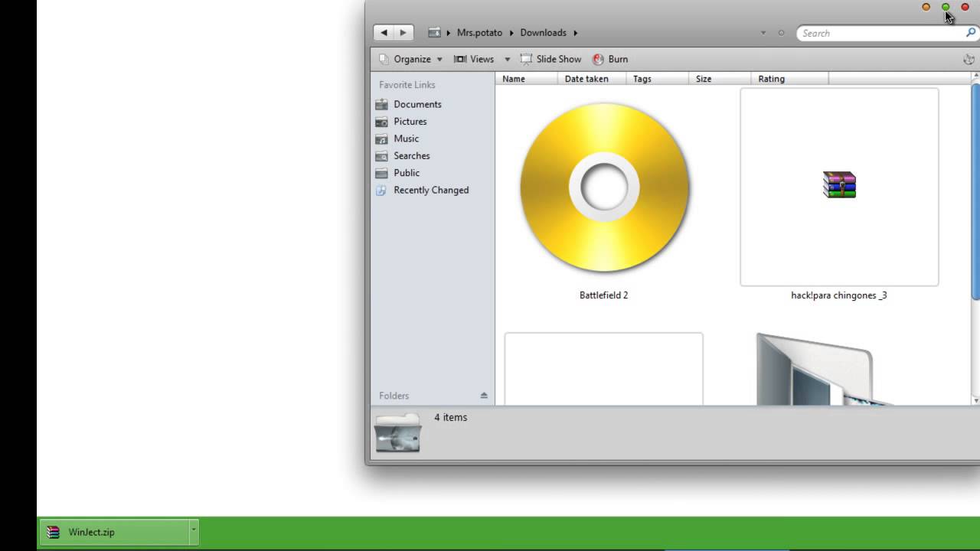Viewport: 980px width, 551px height.
Task: Open Documents in Favorite Links
Action: (x=417, y=104)
